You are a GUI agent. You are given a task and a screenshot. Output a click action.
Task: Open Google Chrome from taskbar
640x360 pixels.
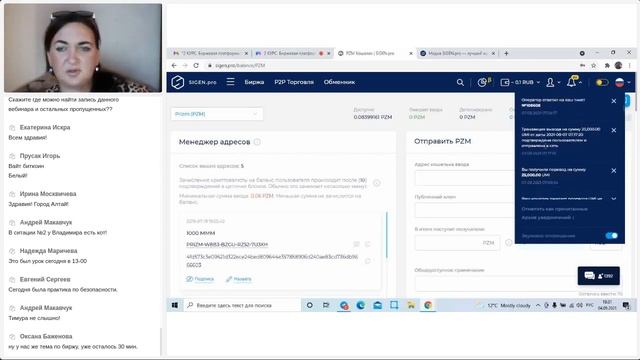tap(428, 305)
